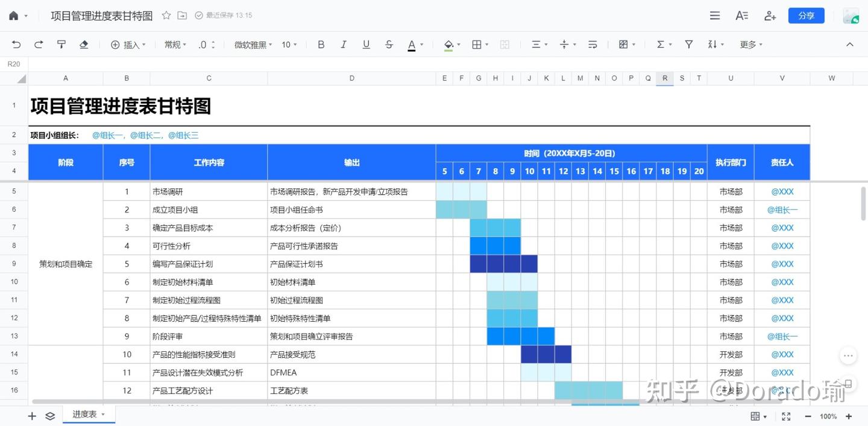Image resolution: width=868 pixels, height=426 pixels.
Task: Add a new sheet with plus icon
Action: 32,416
